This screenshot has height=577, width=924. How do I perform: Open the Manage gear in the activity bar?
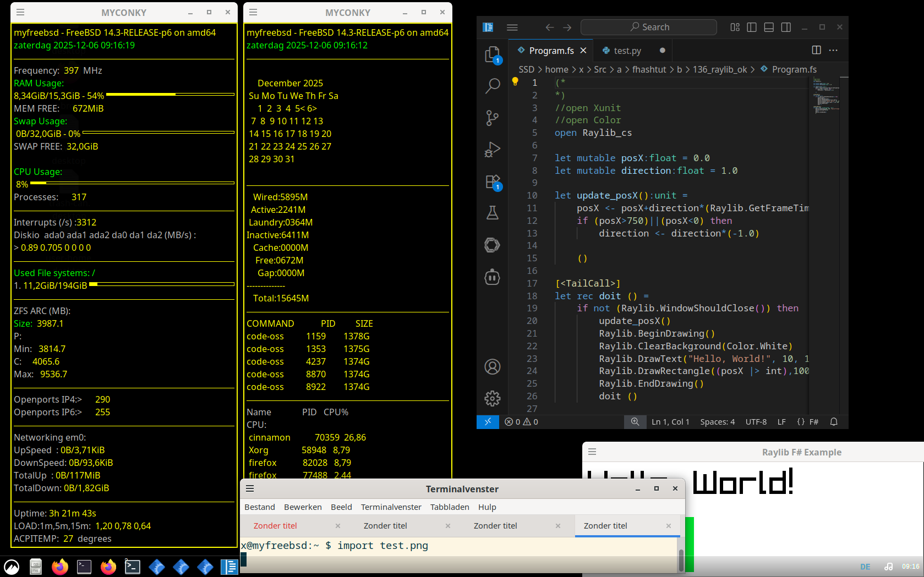[492, 398]
